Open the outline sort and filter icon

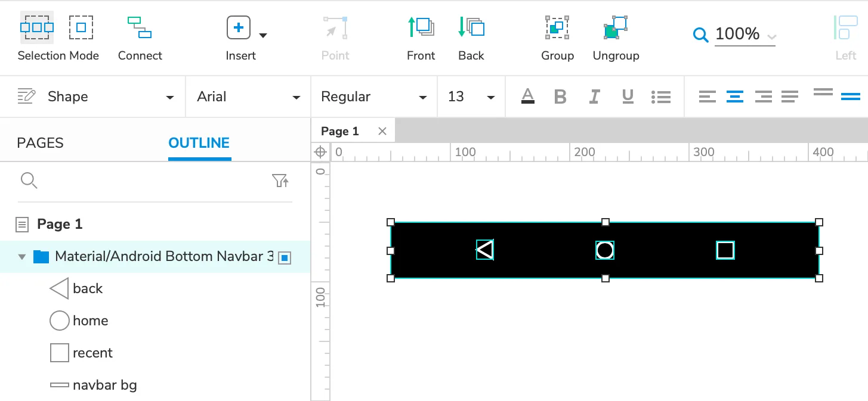(280, 181)
